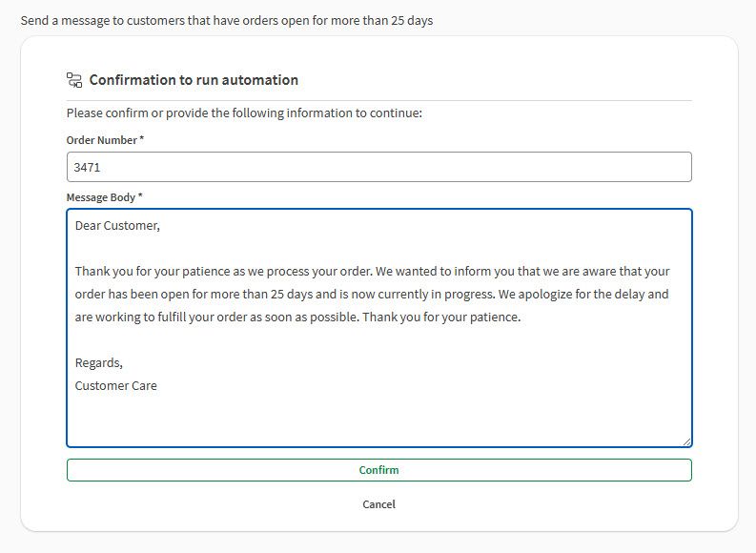Click the 'Message Body *' label
The height and width of the screenshot is (553, 756).
click(x=105, y=197)
